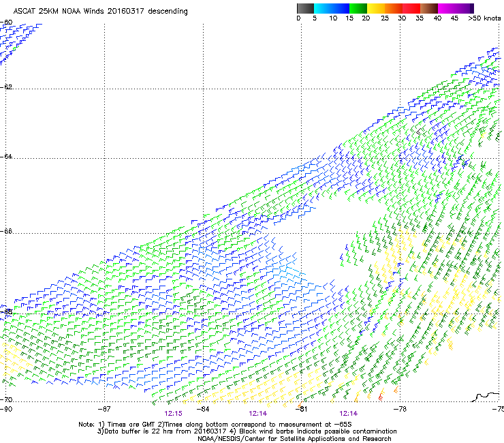Click the '>50 knots' legend label

pos(484,18)
